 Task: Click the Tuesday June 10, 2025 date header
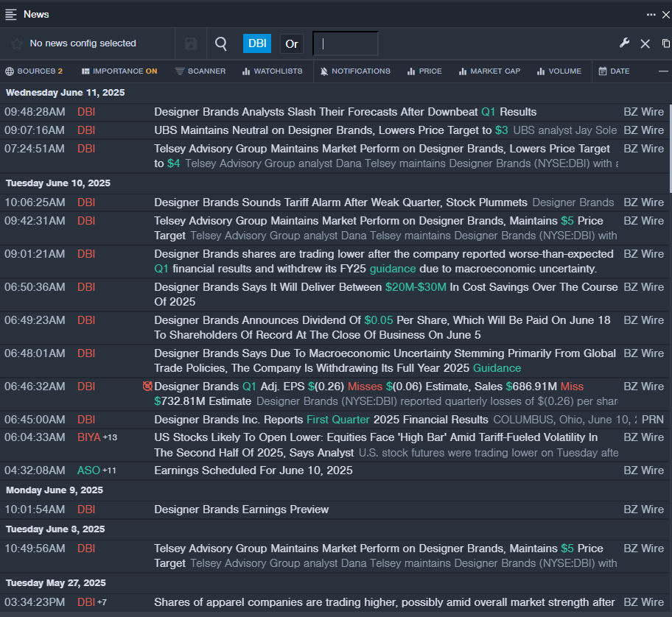58,183
